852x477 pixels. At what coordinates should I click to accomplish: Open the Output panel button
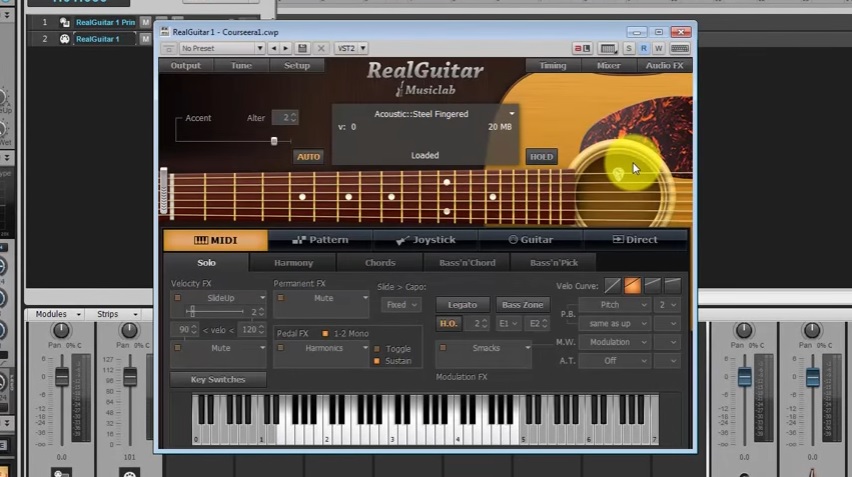[x=185, y=65]
